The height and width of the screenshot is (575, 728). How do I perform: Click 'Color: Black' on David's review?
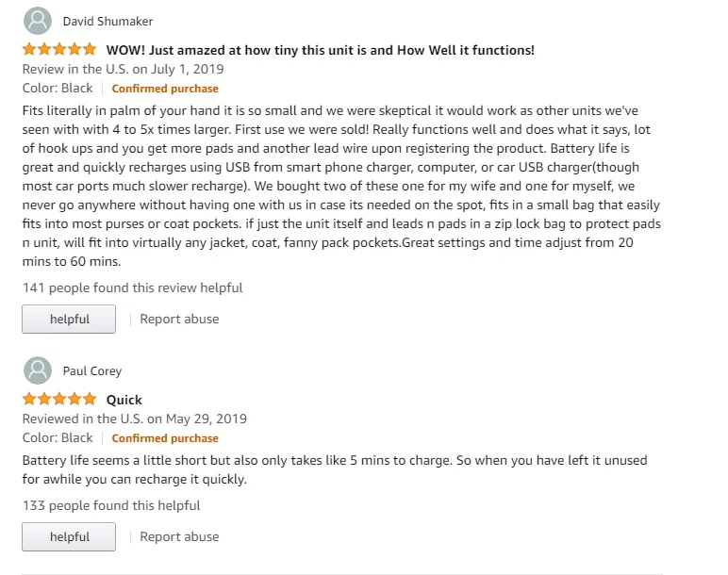[x=58, y=88]
